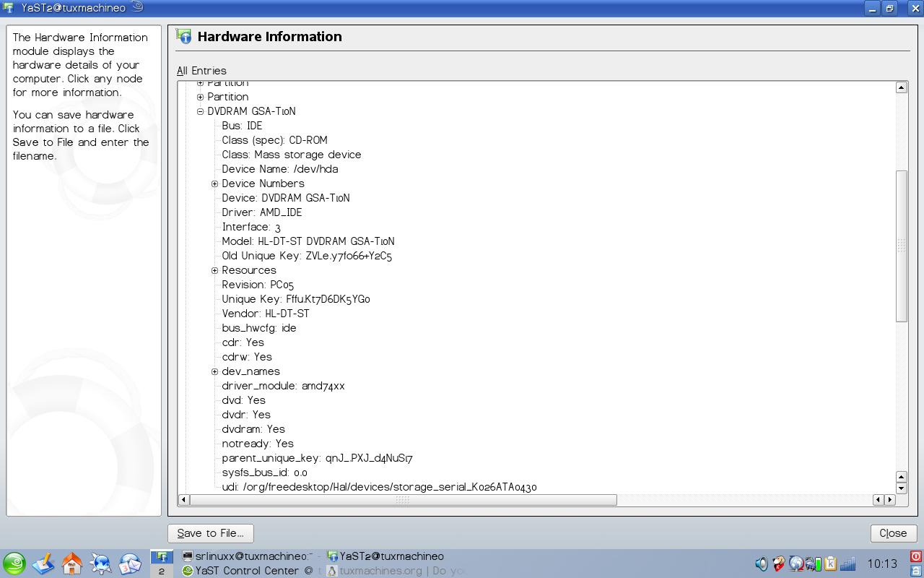Select the 'Interface: 3' row
The width and height of the screenshot is (924, 578).
tap(250, 227)
